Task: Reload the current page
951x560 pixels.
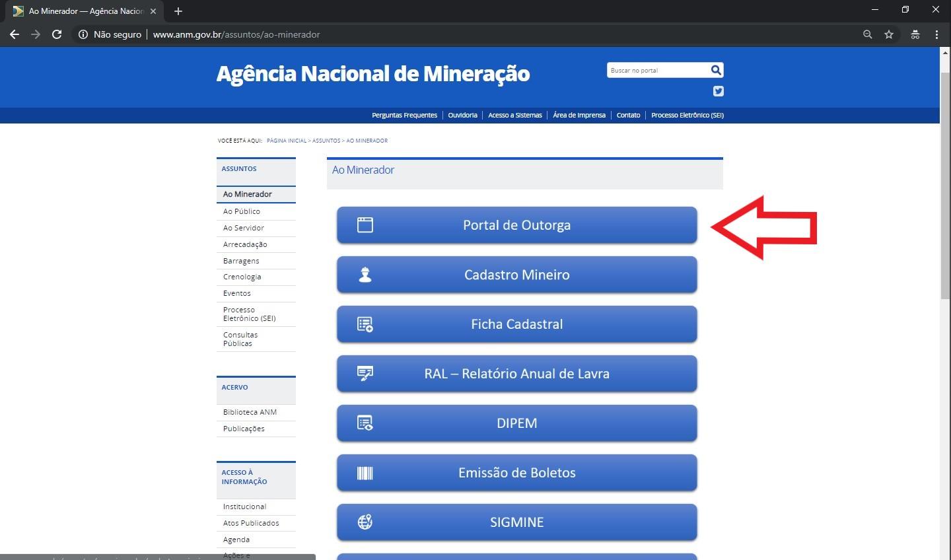Action: click(x=57, y=34)
